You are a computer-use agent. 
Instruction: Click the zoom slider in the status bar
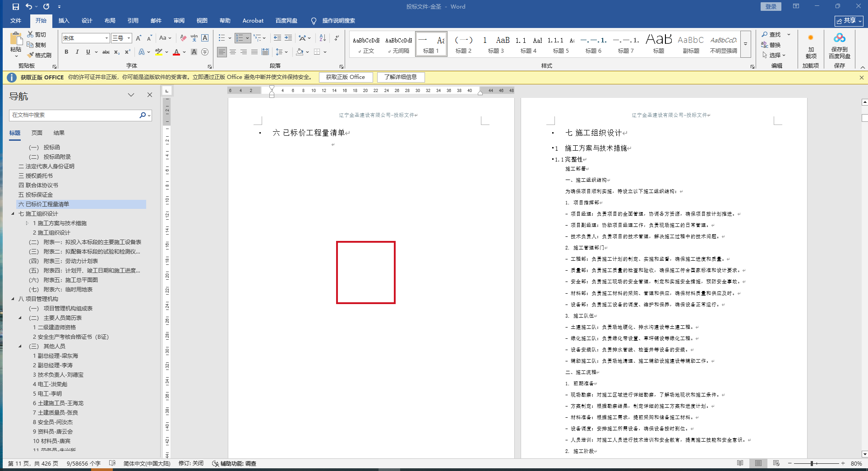812,463
